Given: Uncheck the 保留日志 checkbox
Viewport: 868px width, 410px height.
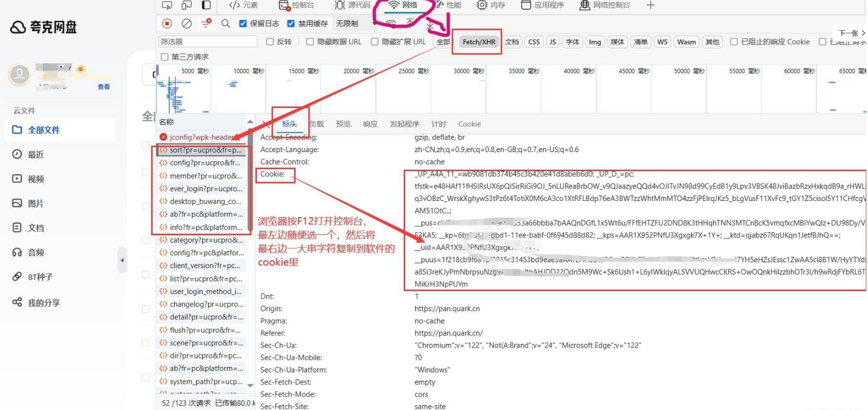Looking at the screenshot, I should coord(243,23).
